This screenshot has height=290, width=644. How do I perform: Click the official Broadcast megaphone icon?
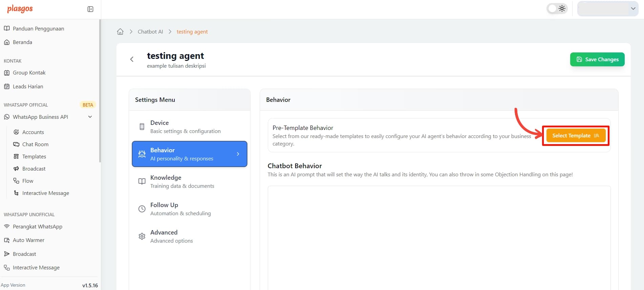(16, 169)
